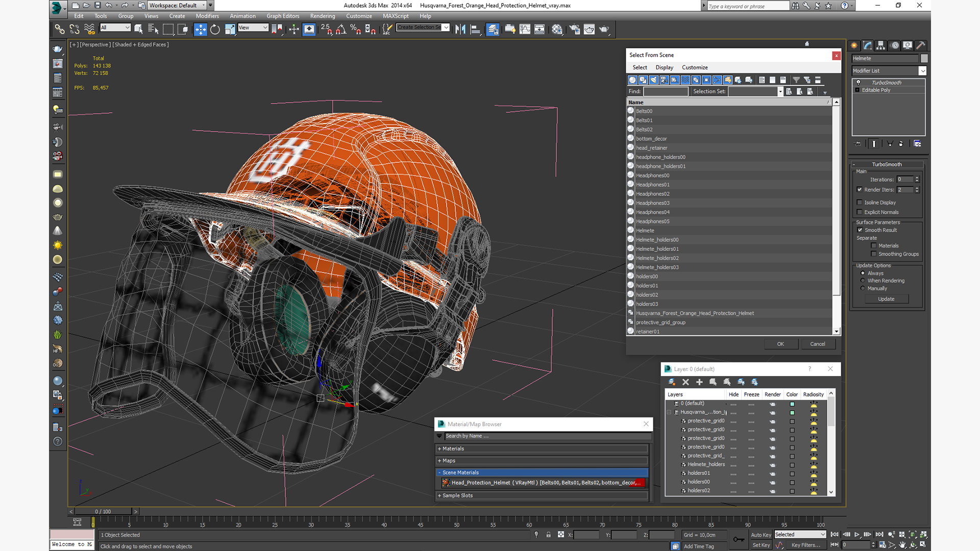Select the Always update option

tap(863, 273)
